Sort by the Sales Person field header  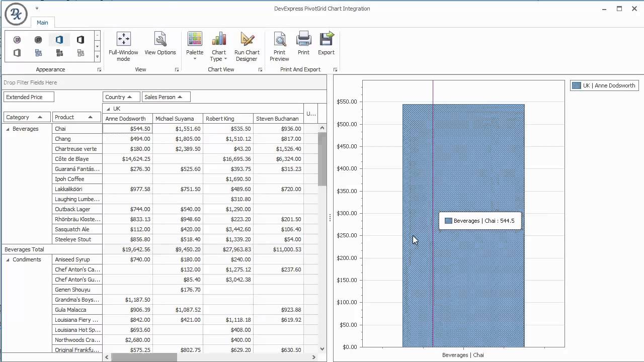tap(166, 97)
